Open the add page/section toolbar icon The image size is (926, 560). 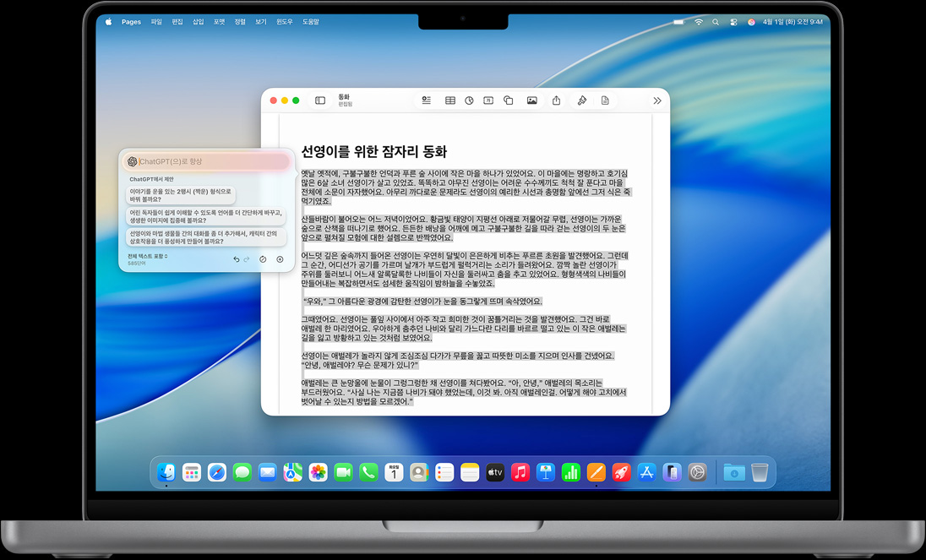point(427,101)
